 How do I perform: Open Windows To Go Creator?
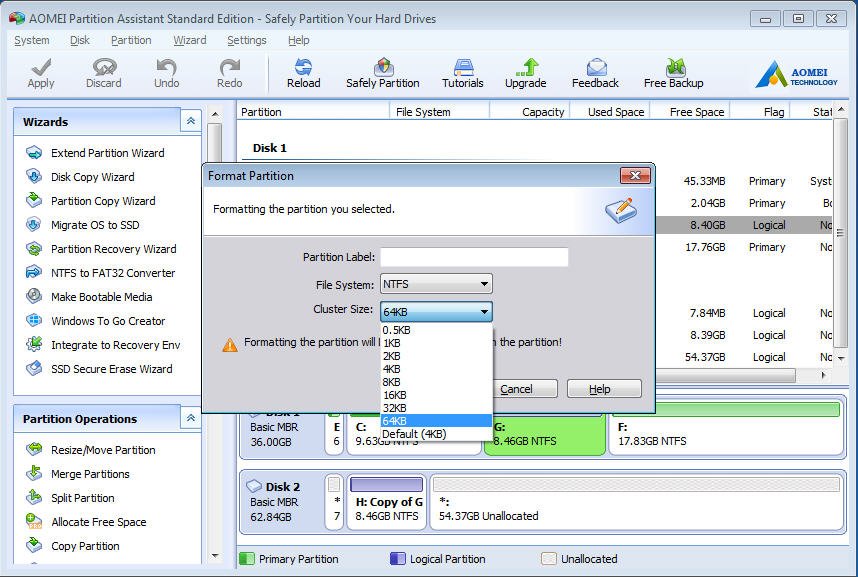96,321
